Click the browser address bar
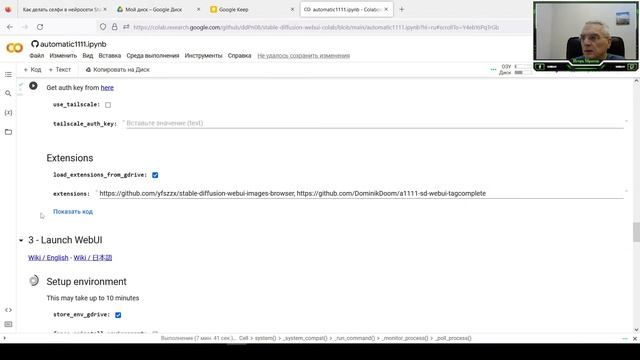This screenshot has height=360, width=640. coord(316,27)
